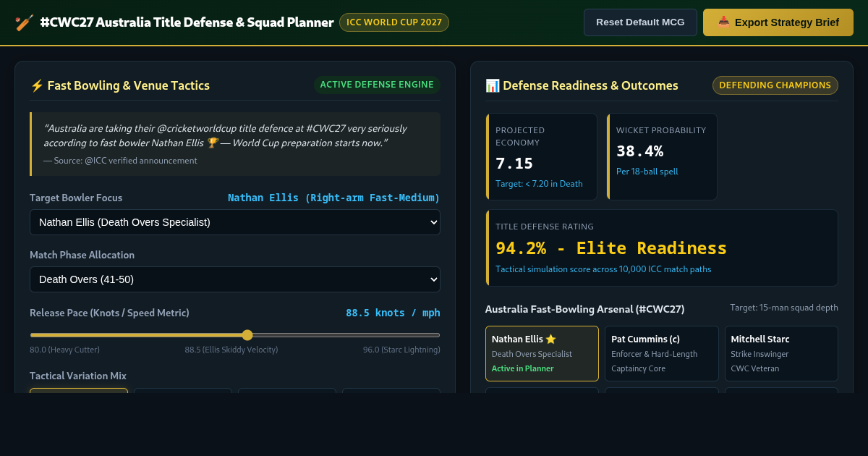Select the Pat Cummins (c) squad card
This screenshot has height=456, width=868.
pyautogui.click(x=662, y=353)
